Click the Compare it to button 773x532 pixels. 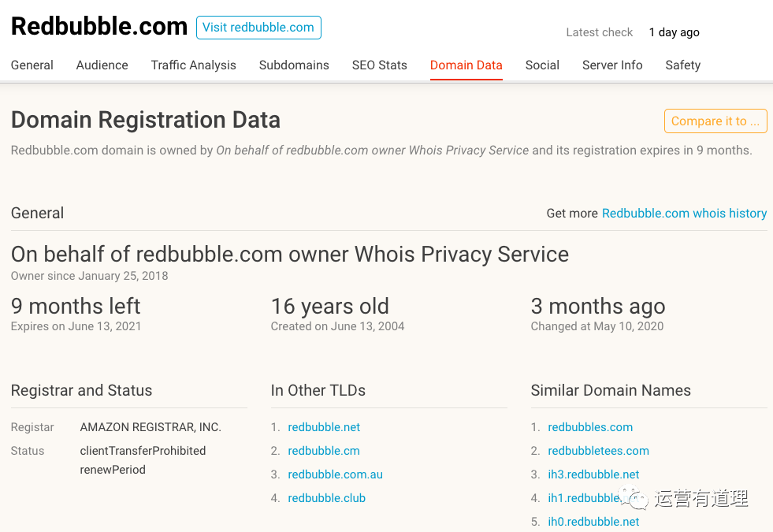[x=715, y=121]
